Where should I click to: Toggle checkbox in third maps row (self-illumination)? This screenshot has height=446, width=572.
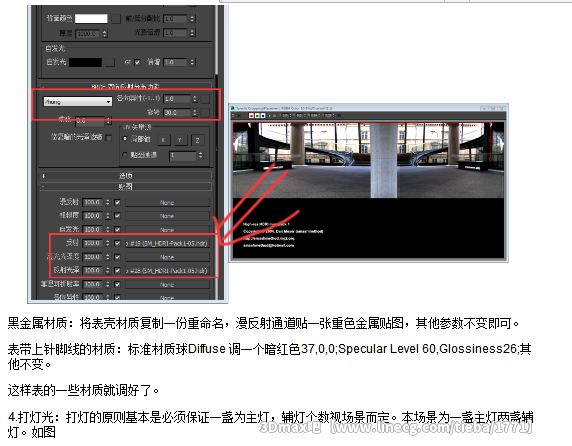tap(117, 229)
